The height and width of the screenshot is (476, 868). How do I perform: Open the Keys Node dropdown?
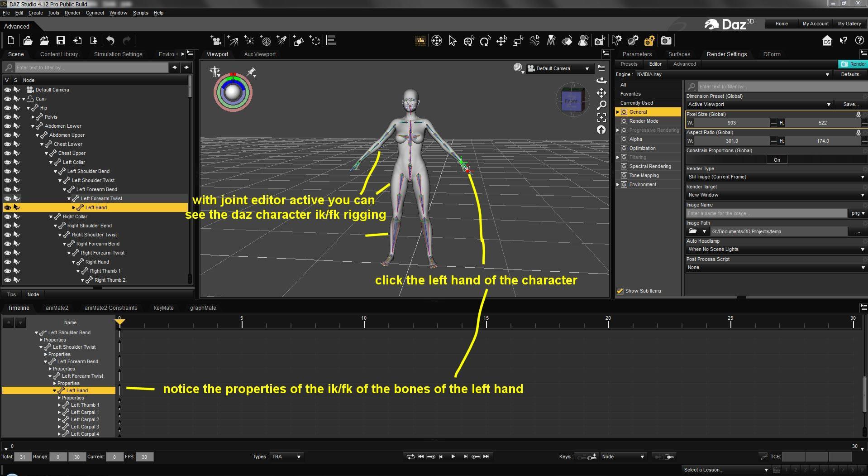click(623, 457)
